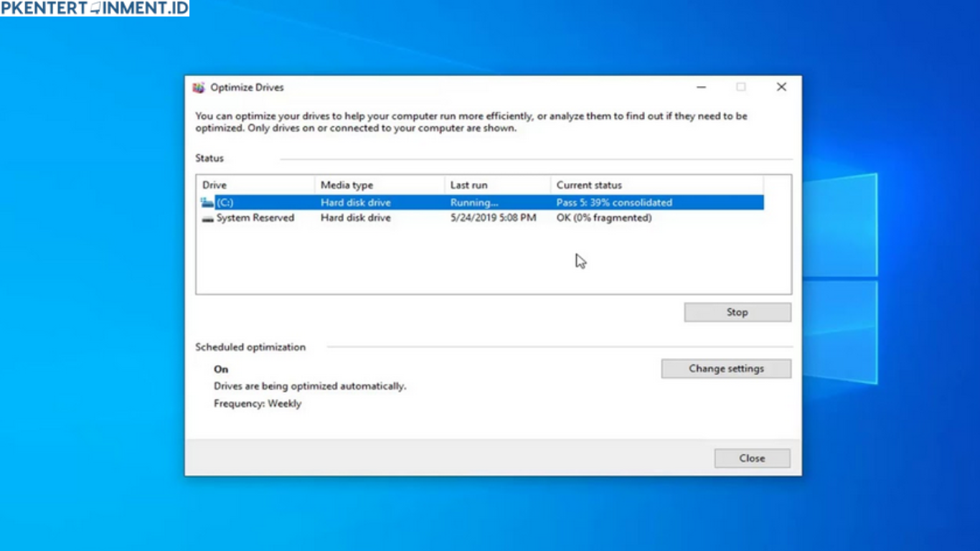Click the Pass 5 consolidation progress text
The height and width of the screenshot is (551, 980).
coord(613,202)
